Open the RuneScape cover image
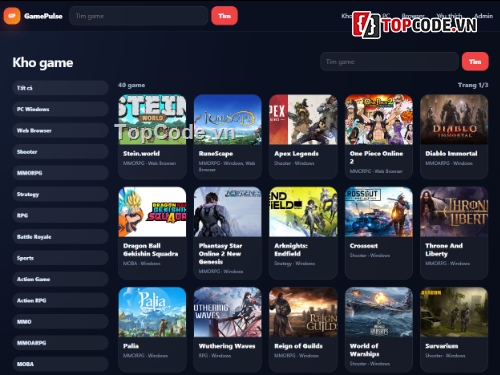This screenshot has height=375, width=500. [x=228, y=119]
